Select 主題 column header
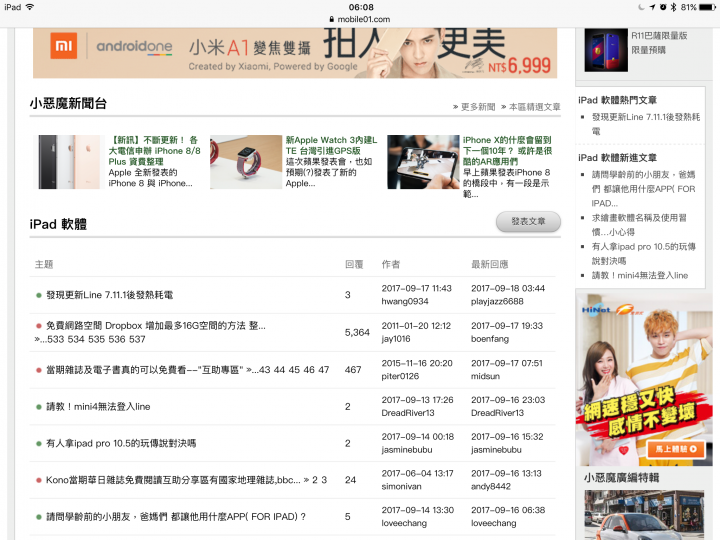Image resolution: width=720 pixels, height=540 pixels. click(44, 264)
